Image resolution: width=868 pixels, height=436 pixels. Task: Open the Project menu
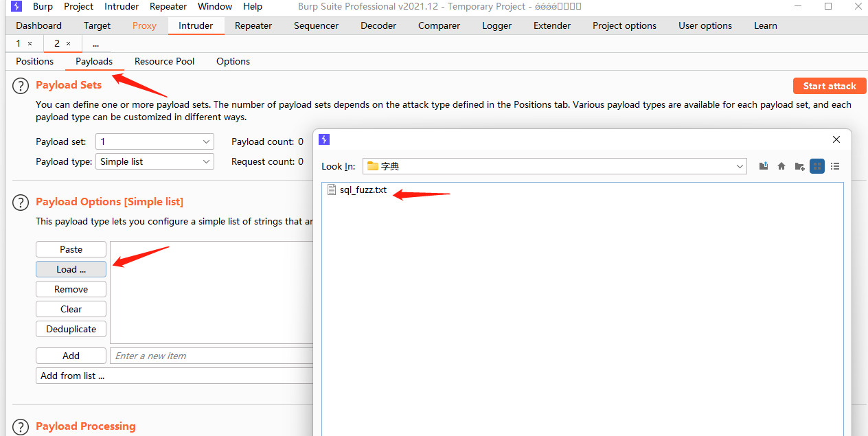click(x=78, y=6)
